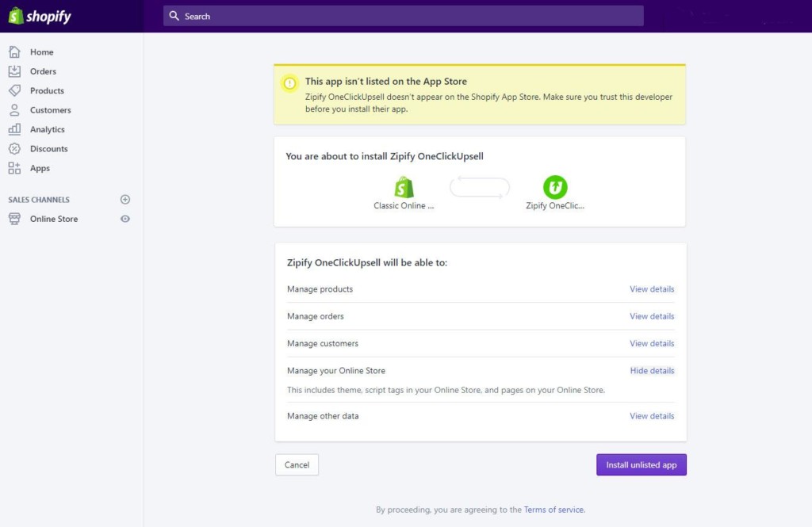
Task: Click the search magnifier icon
Action: (x=174, y=16)
